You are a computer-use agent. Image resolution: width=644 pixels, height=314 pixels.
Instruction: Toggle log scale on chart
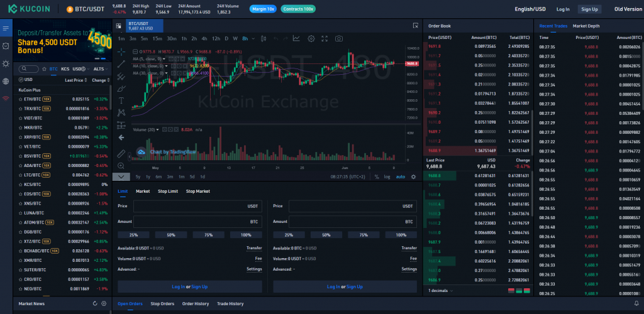coord(387,176)
